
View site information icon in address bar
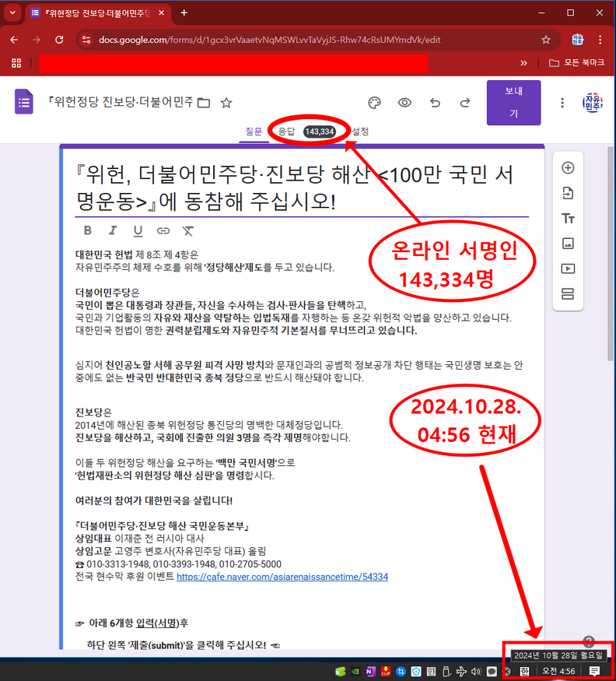pyautogui.click(x=86, y=40)
